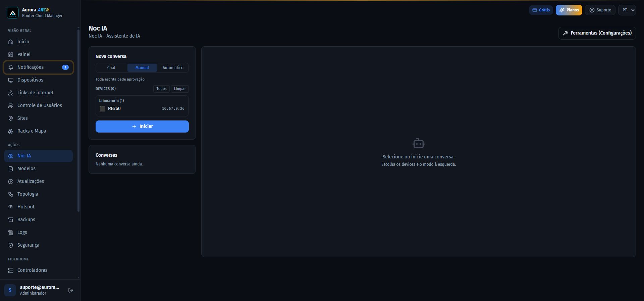Click the Grátis plan badge

[541, 10]
